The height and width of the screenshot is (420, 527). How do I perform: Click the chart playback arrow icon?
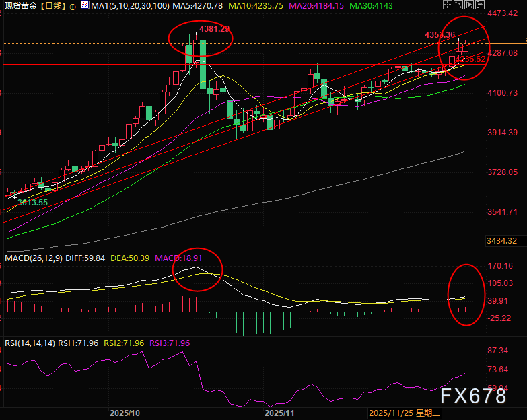click(x=469, y=5)
